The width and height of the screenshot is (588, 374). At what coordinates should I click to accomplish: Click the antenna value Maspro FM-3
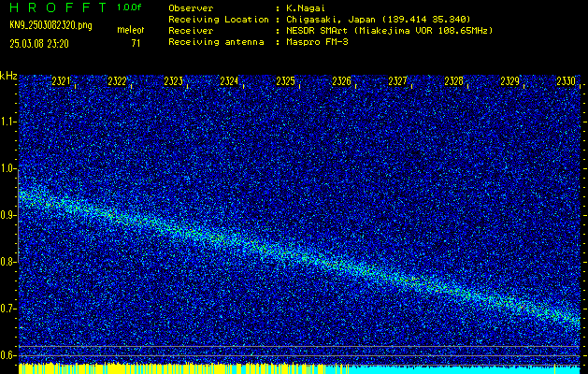317,42
